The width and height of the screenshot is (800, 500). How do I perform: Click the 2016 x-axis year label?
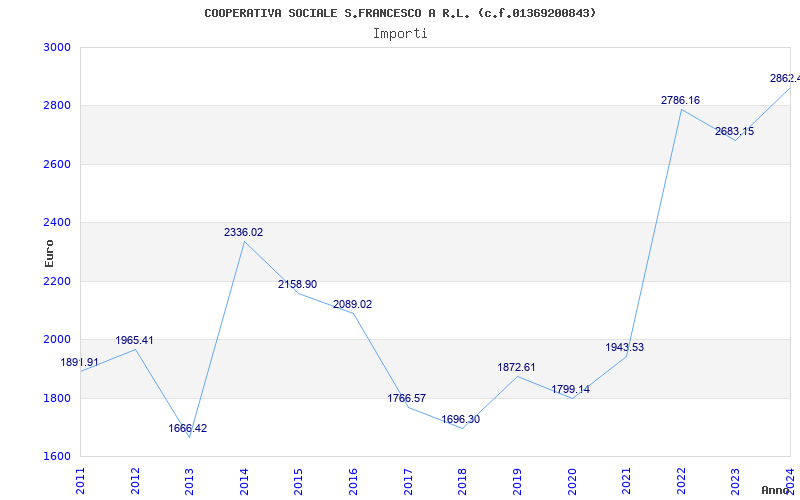point(354,481)
